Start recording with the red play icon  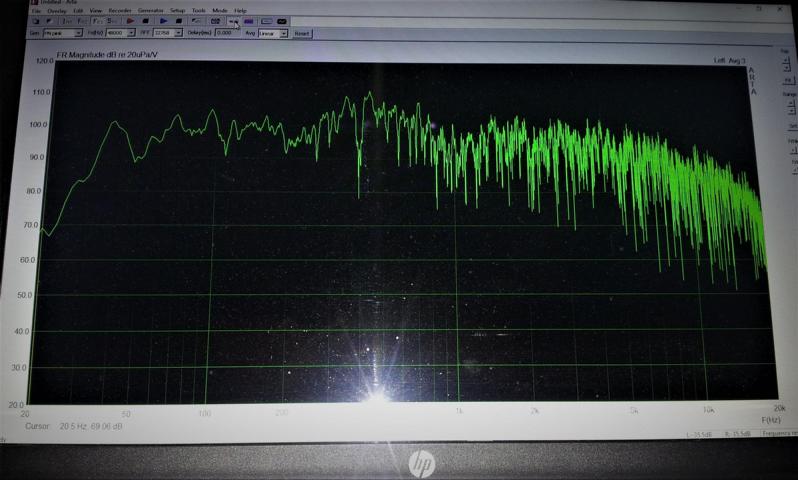[x=131, y=21]
